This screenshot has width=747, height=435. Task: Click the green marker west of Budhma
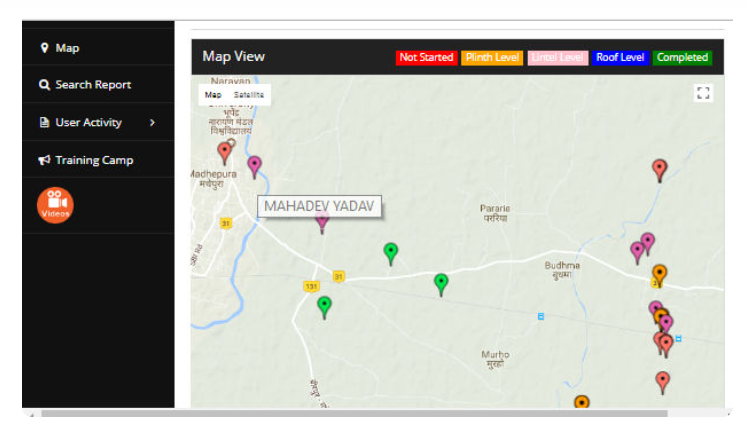pos(441,285)
